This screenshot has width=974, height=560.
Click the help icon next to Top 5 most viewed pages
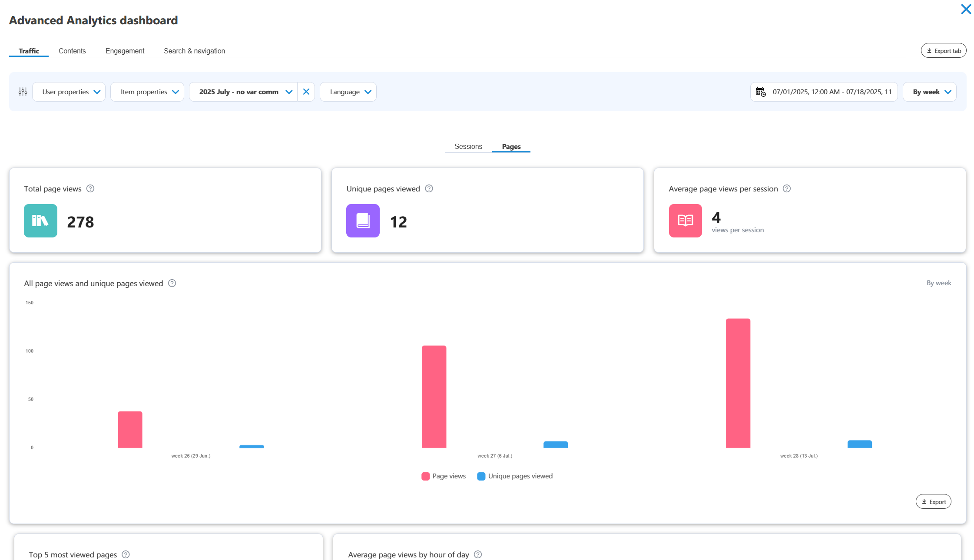(126, 554)
